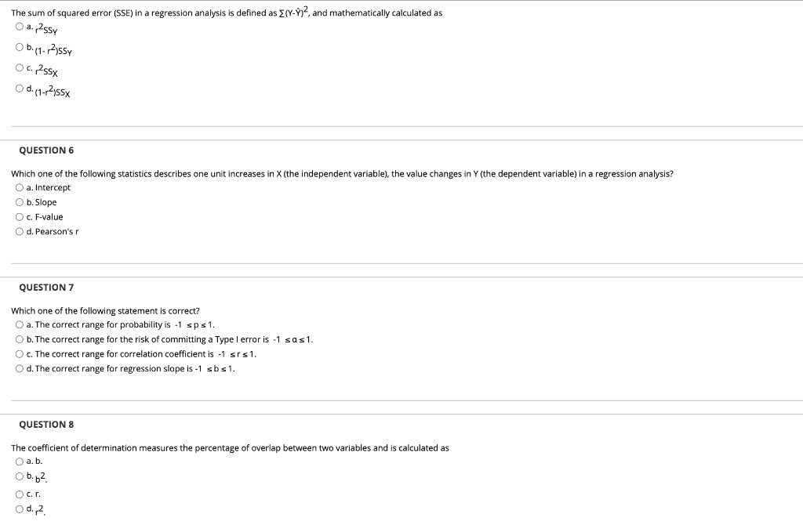The width and height of the screenshot is (803, 532).
Task: Select answer c "r²SSx" for the SSE question
Action: (18, 68)
